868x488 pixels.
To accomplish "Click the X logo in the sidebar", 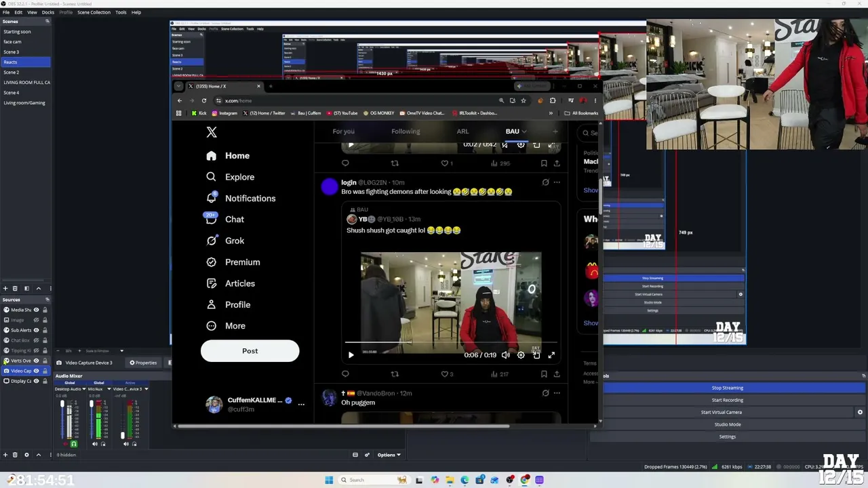I will click(212, 133).
